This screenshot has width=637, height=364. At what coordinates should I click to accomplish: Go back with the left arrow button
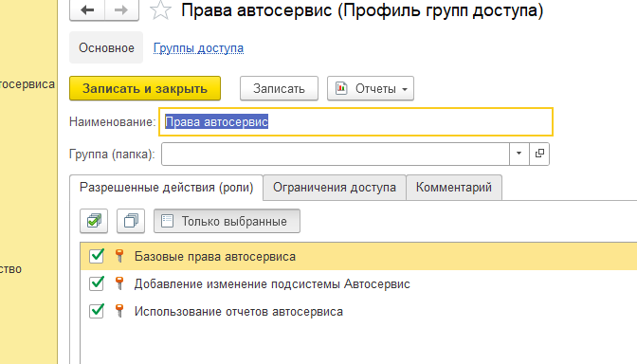click(87, 10)
